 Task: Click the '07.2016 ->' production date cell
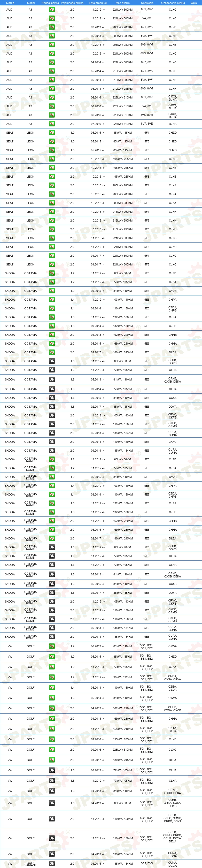(x=98, y=124)
